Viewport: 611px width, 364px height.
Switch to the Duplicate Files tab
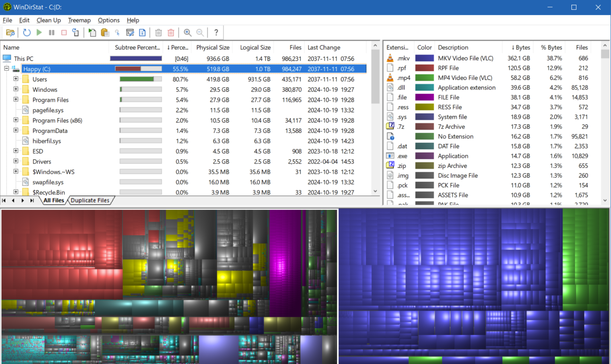pyautogui.click(x=90, y=200)
